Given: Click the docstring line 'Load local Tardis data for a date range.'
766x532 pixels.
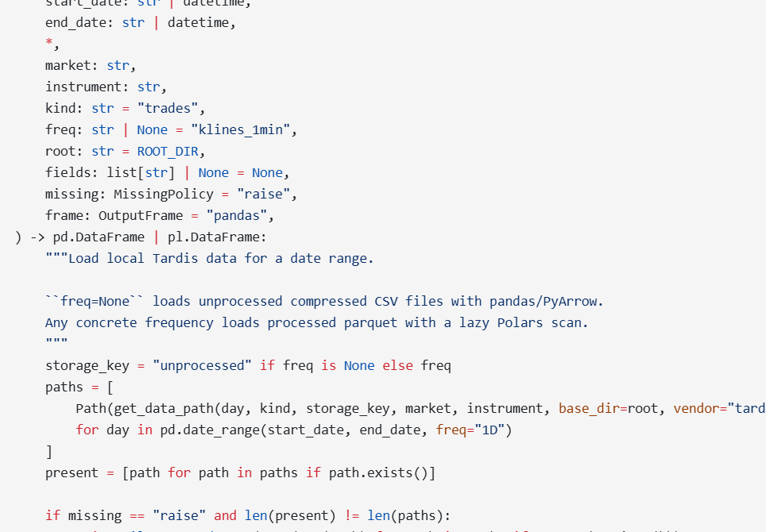Looking at the screenshot, I should click(221, 259).
